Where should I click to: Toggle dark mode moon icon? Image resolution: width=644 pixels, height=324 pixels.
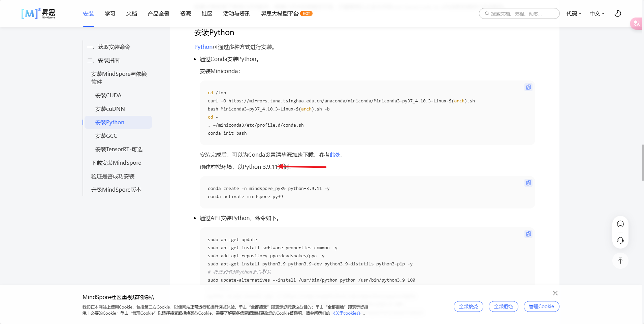[618, 13]
